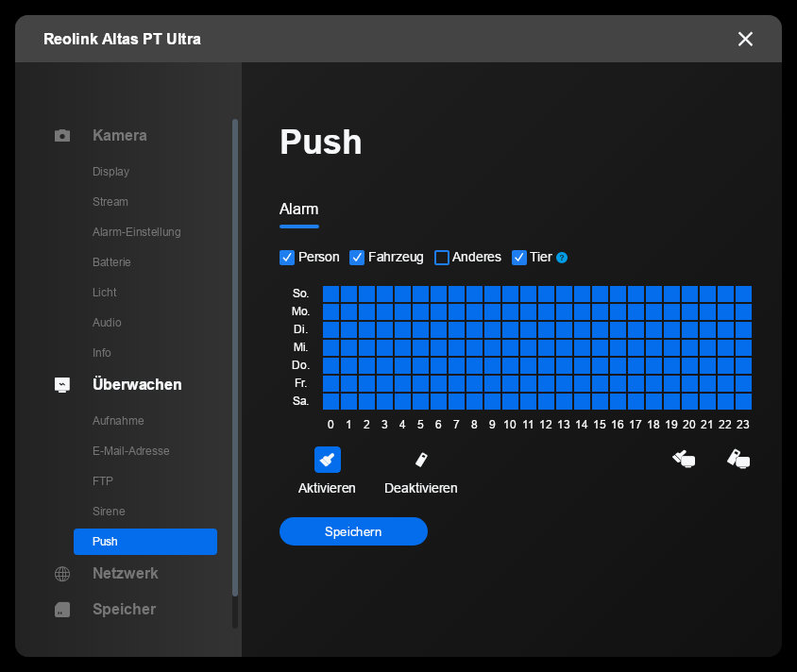Image resolution: width=797 pixels, height=672 pixels.
Task: Click the Fr. row label
Action: click(x=301, y=383)
